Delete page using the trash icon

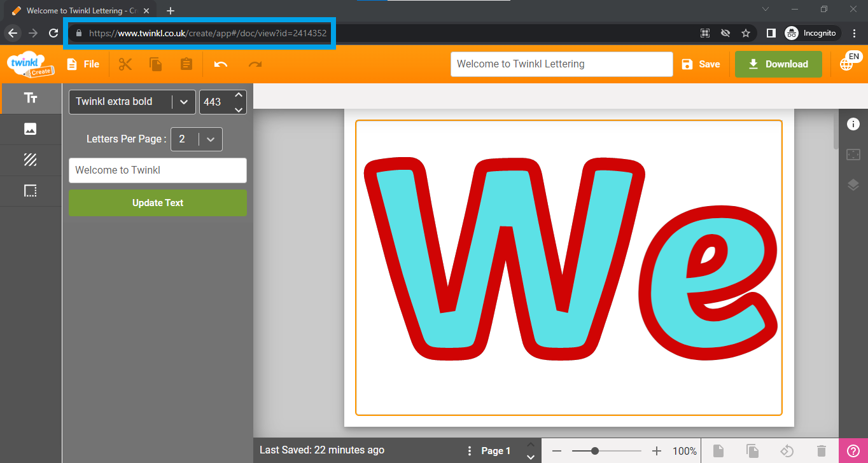tap(822, 450)
